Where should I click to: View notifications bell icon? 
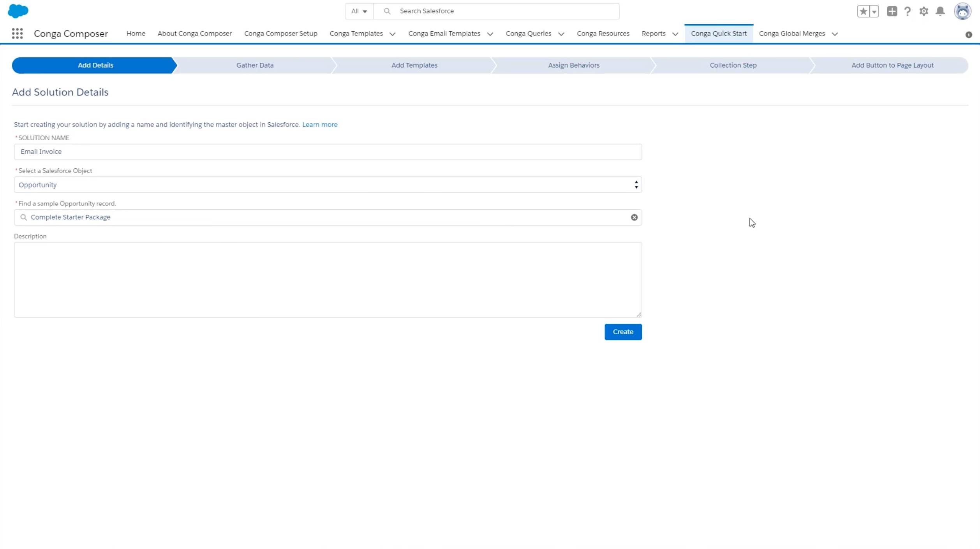pyautogui.click(x=940, y=11)
